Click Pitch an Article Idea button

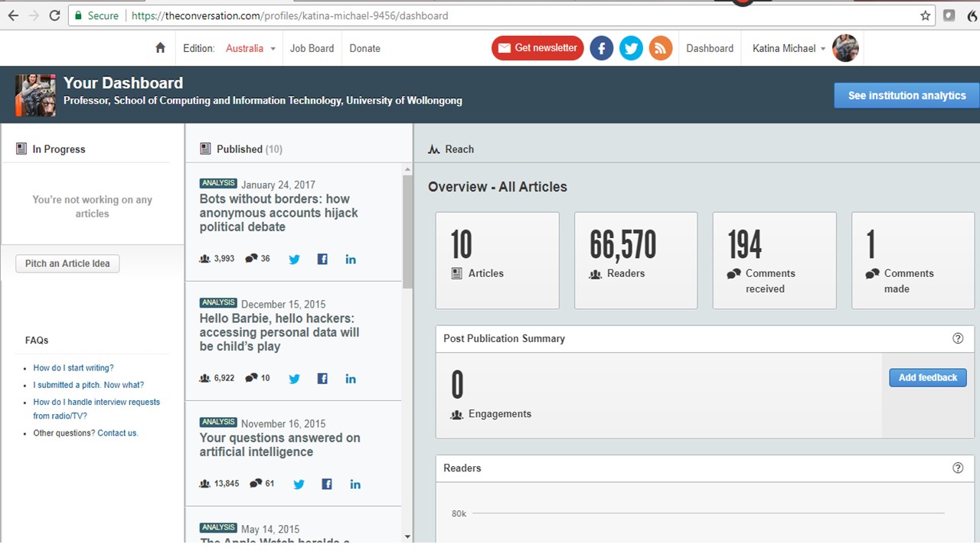[67, 263]
